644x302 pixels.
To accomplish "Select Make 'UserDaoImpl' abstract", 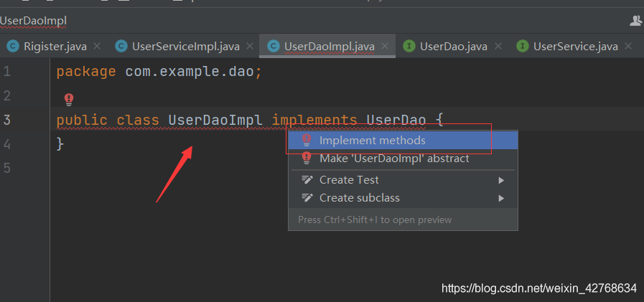I will [403, 159].
